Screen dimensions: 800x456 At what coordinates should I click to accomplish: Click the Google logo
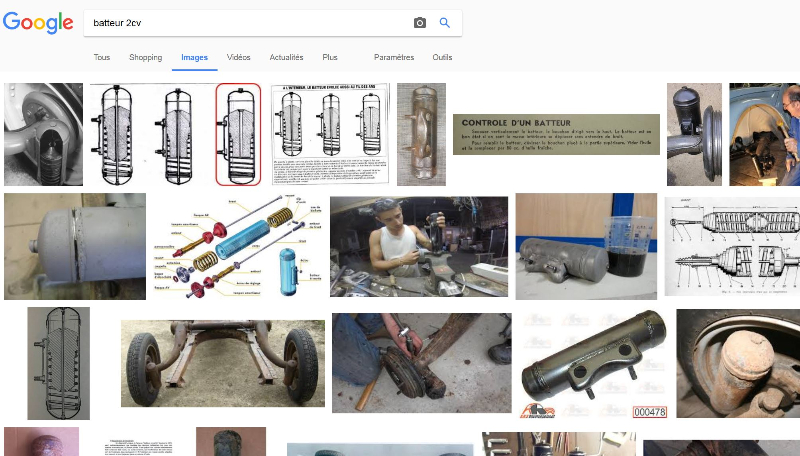pos(38,23)
